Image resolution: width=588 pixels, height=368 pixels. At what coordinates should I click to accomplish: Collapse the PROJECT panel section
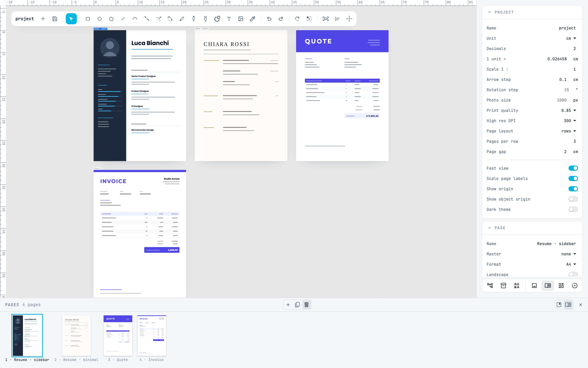click(489, 12)
